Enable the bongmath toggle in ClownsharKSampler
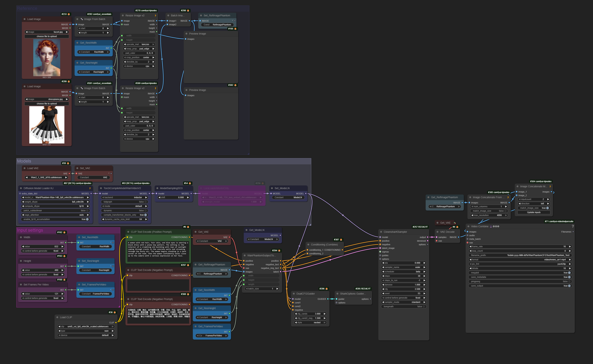 tap(424, 307)
